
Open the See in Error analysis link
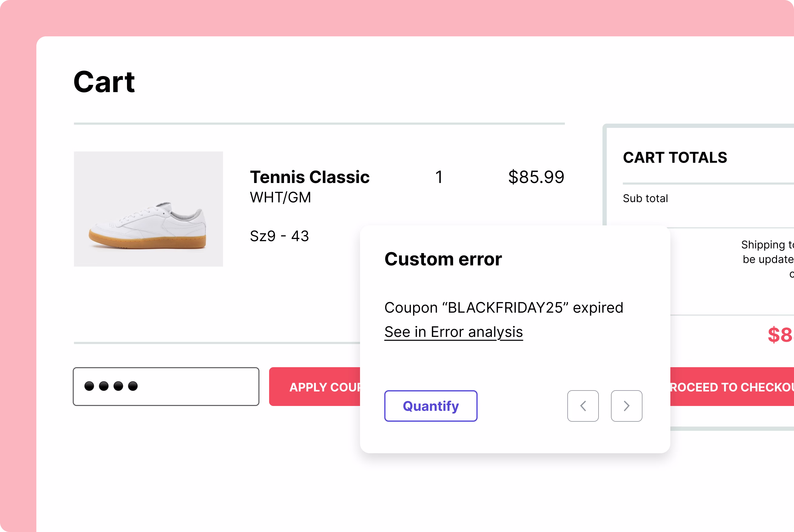pos(453,332)
